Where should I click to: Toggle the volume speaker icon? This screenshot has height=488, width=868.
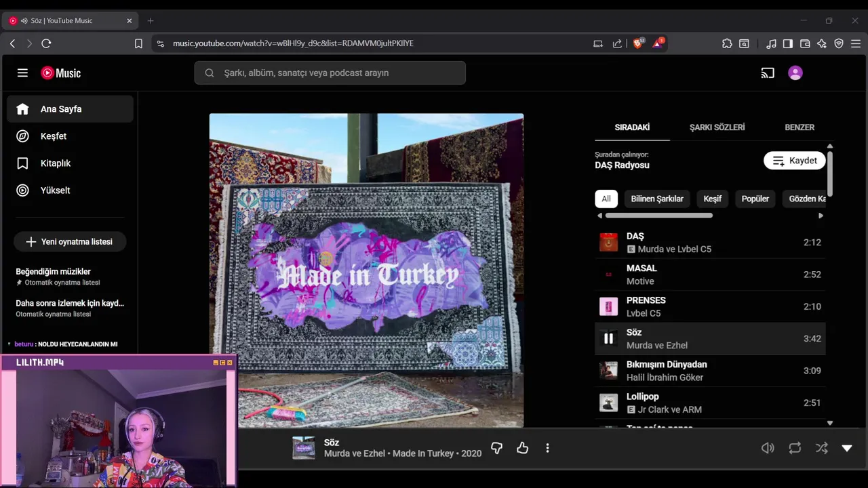[x=768, y=448]
